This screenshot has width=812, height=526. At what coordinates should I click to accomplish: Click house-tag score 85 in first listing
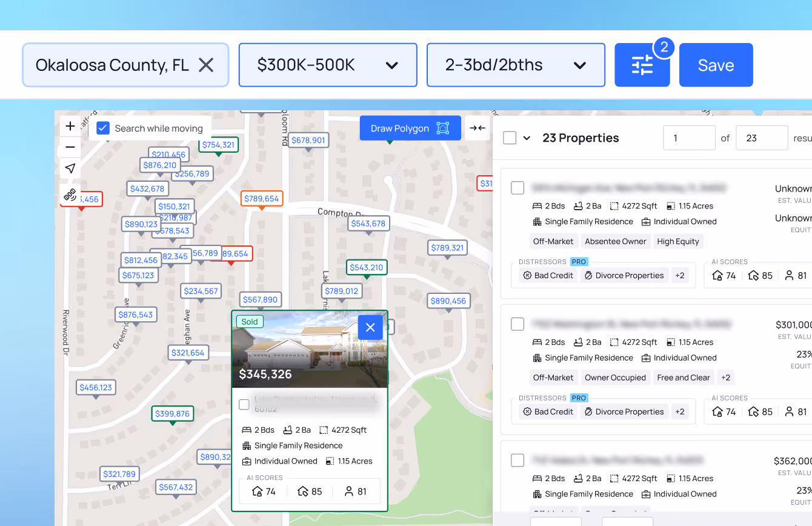[760, 276]
